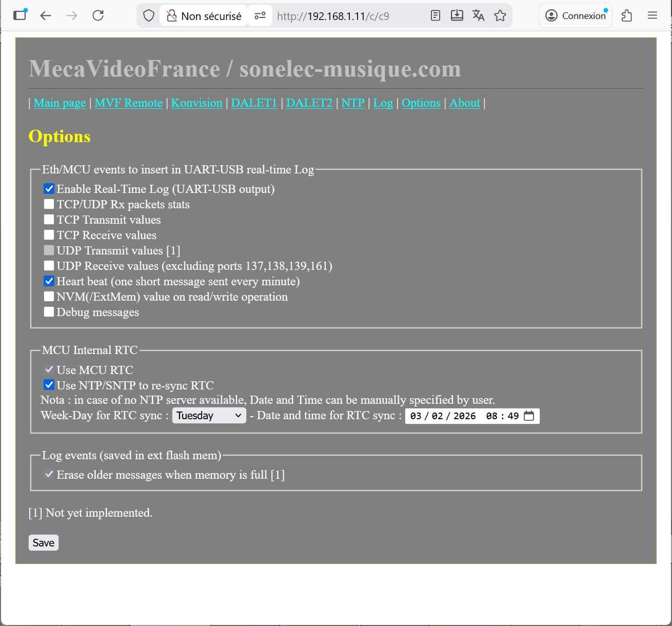
Task: Click the tracking protection shield icon
Action: coord(149,16)
